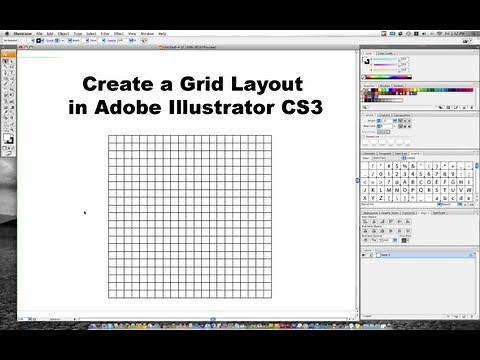480x360 pixels.
Task: Expand Layer 1 disclosure triangle
Action: pyautogui.click(x=373, y=255)
